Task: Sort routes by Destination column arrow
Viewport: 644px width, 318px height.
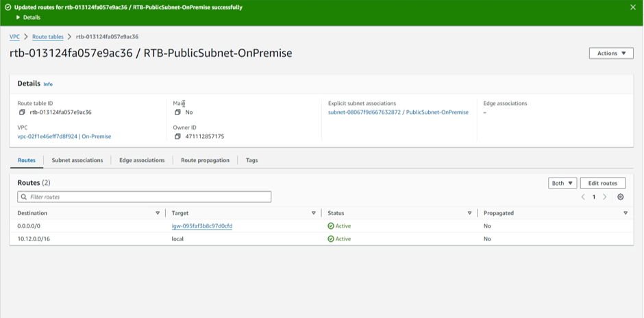Action: click(158, 213)
